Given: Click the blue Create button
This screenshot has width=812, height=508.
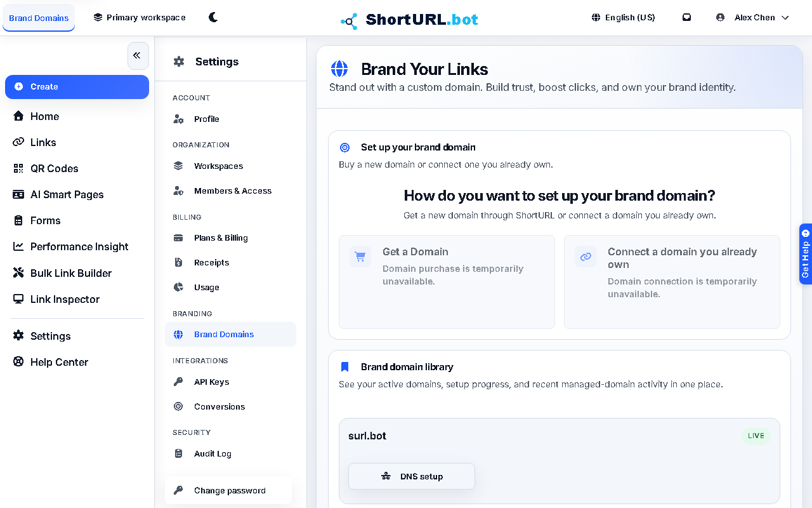Looking at the screenshot, I should point(77,87).
